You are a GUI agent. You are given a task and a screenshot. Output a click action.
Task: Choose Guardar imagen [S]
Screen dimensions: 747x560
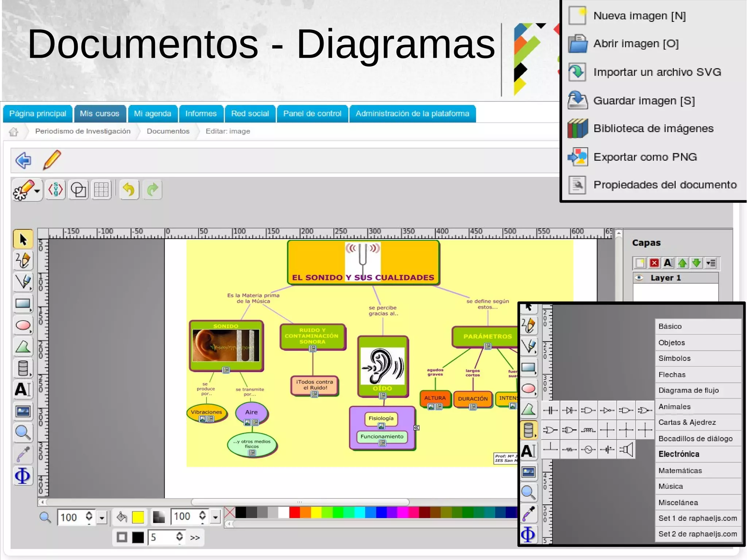[631, 100]
